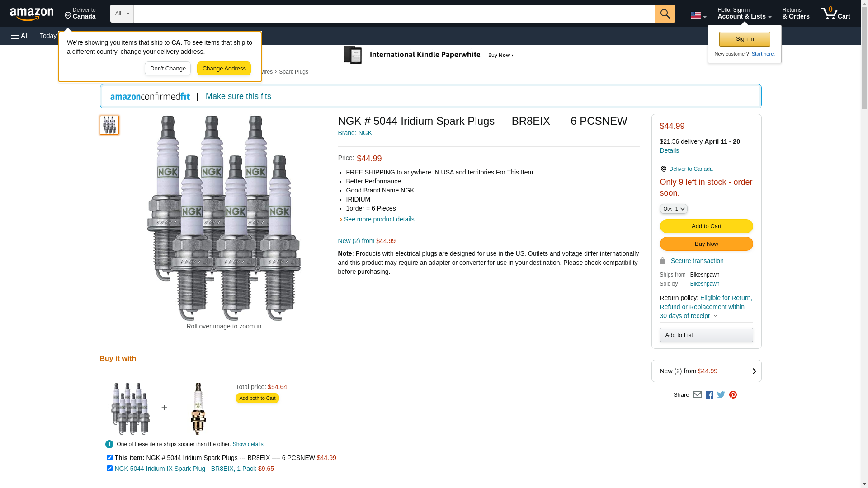Image resolution: width=868 pixels, height=488 pixels.
Task: Click the search magnifier button
Action: coord(665,14)
